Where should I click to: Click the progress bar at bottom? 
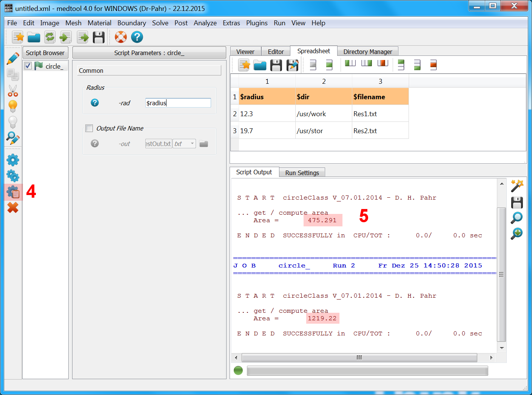tap(367, 370)
